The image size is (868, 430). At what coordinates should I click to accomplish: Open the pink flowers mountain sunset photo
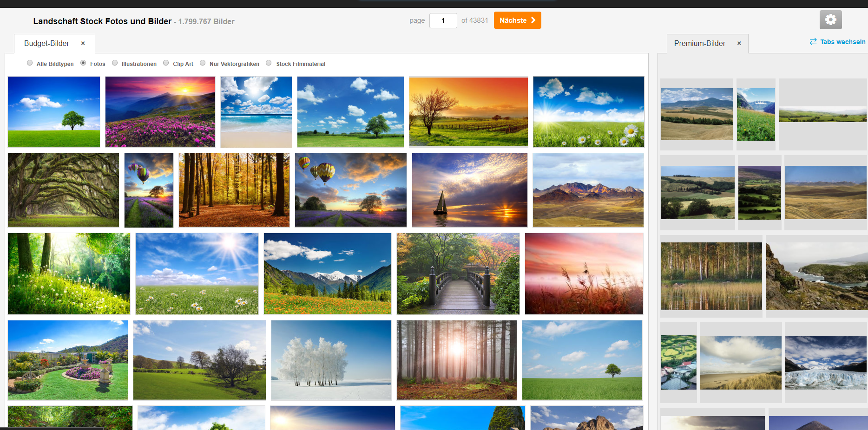[160, 112]
